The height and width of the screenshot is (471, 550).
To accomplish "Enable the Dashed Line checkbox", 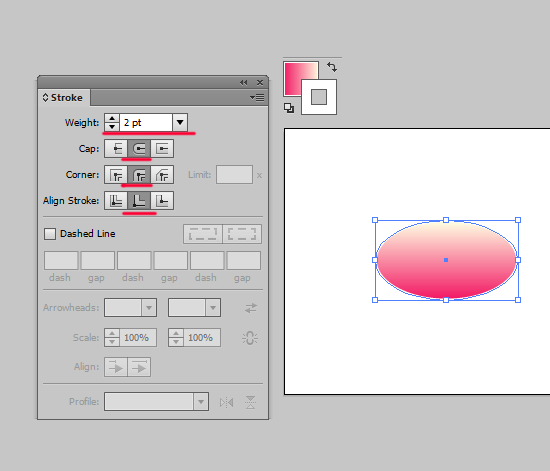I will (x=50, y=234).
